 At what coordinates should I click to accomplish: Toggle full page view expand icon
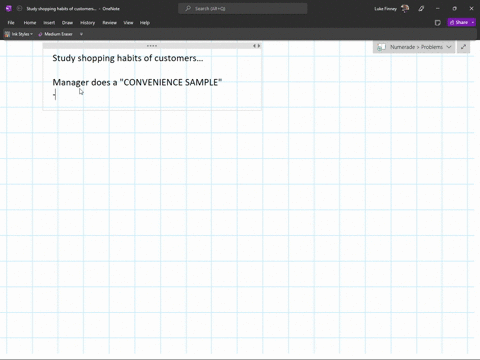pyautogui.click(x=463, y=47)
